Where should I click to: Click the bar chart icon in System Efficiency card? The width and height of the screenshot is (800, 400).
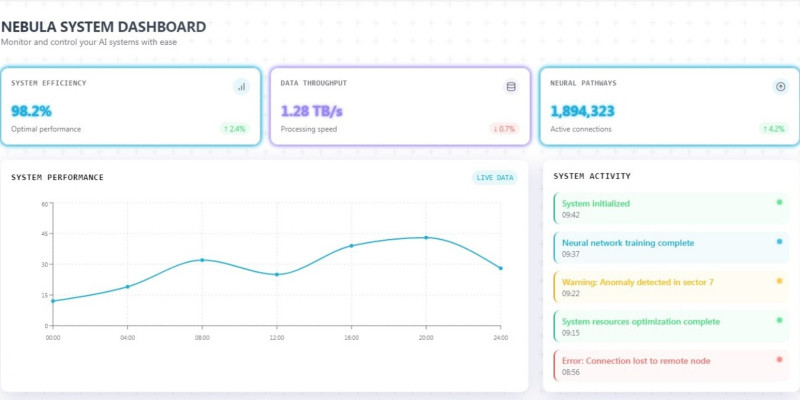coord(241,87)
